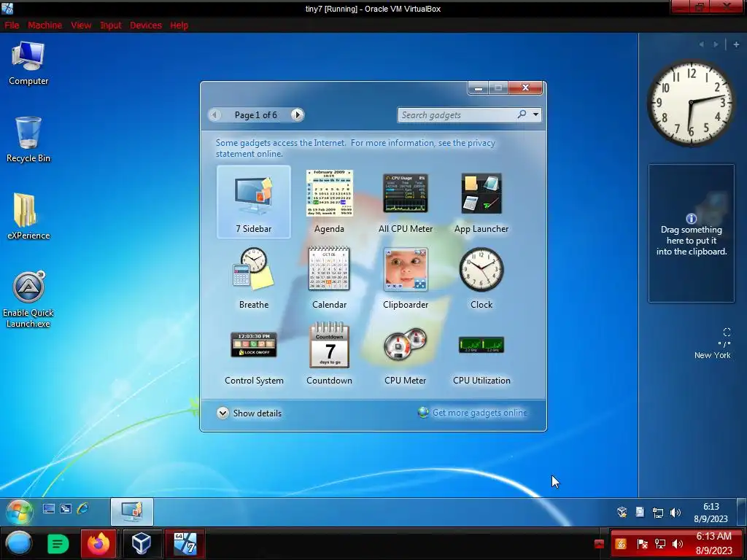Click VirtualBox cube icon in host taskbar

(142, 543)
